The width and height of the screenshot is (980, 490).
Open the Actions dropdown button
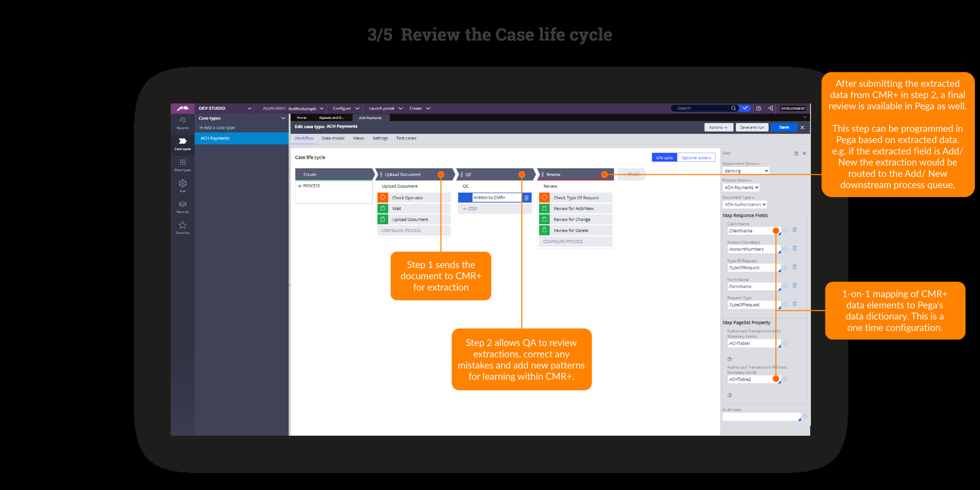(x=718, y=127)
